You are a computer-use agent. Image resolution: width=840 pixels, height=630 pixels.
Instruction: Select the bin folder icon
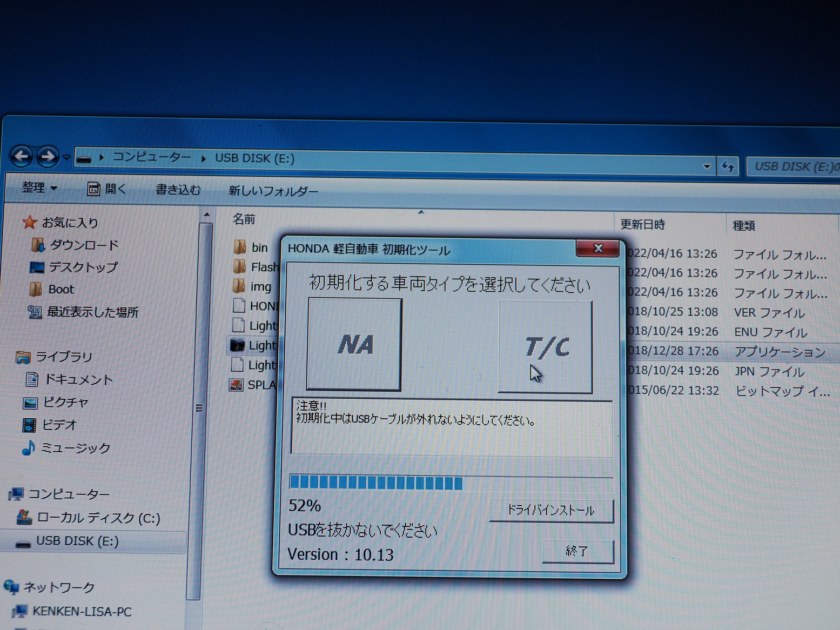coord(240,247)
